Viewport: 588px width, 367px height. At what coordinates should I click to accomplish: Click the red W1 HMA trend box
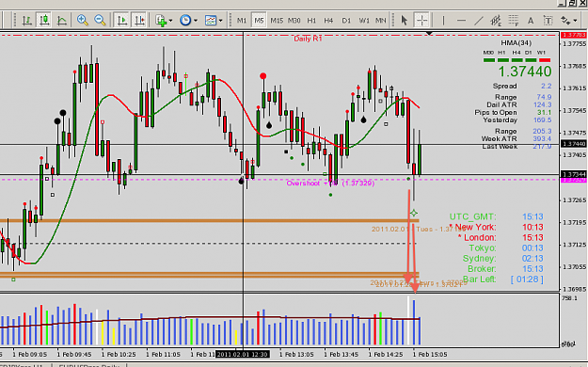click(x=545, y=60)
